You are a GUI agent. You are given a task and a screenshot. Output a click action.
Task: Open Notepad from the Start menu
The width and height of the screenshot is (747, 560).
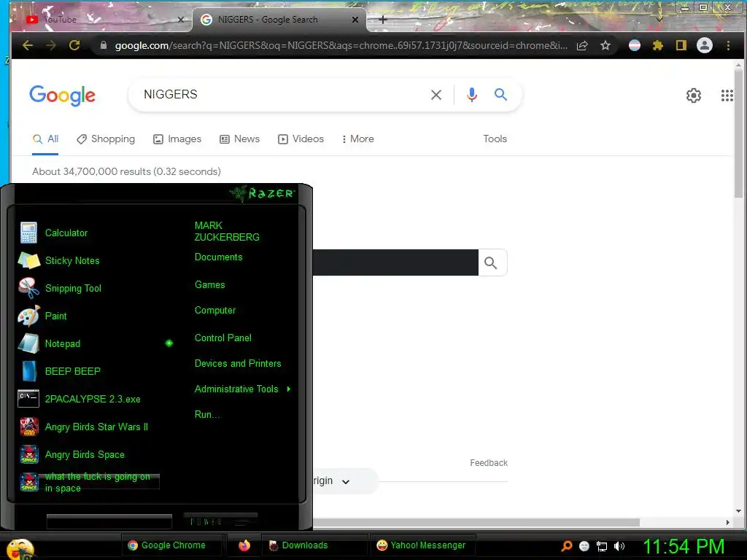tap(90, 343)
